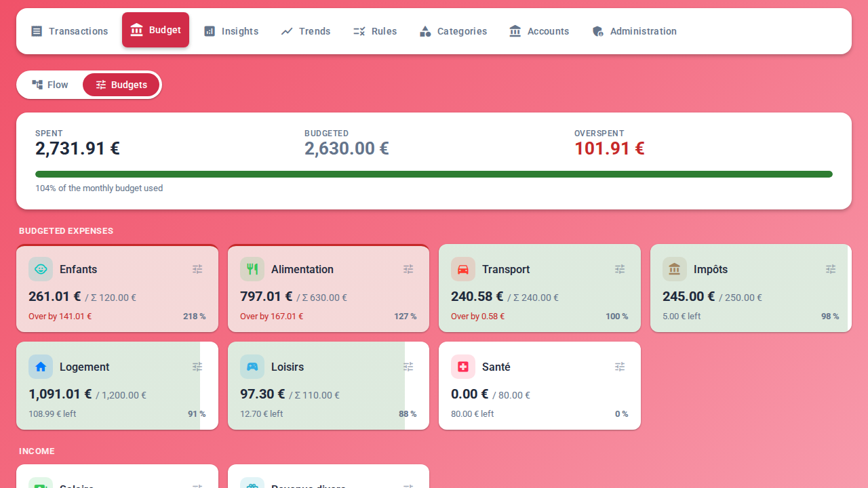Select the Impôts amount 245.00 €
This screenshot has height=488, width=868.
(688, 296)
